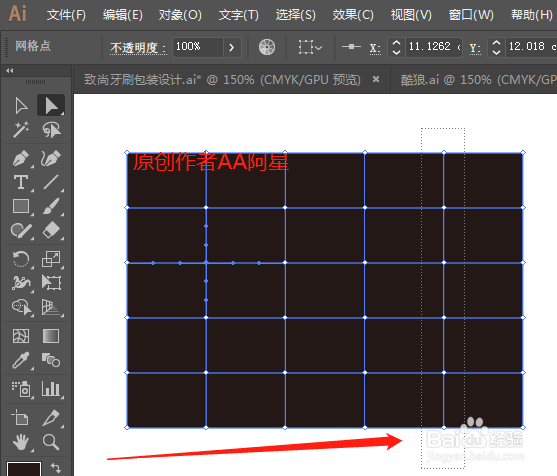Click the Adobe Illustrator Ai logo
The width and height of the screenshot is (557, 476).
[17, 14]
